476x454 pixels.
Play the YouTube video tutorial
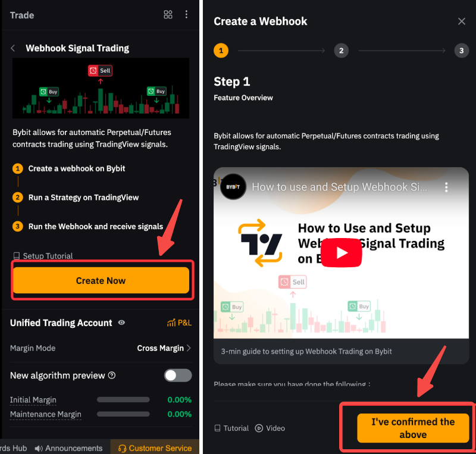pos(341,253)
